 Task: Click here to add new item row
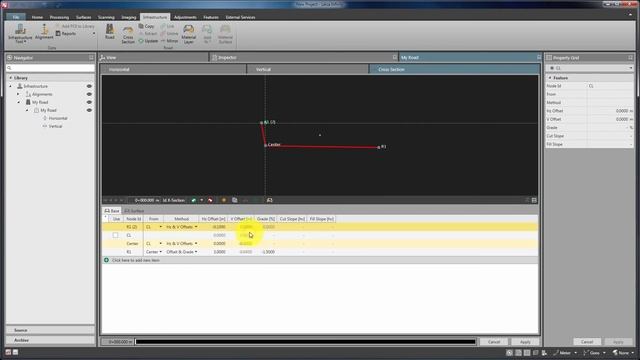click(x=320, y=260)
